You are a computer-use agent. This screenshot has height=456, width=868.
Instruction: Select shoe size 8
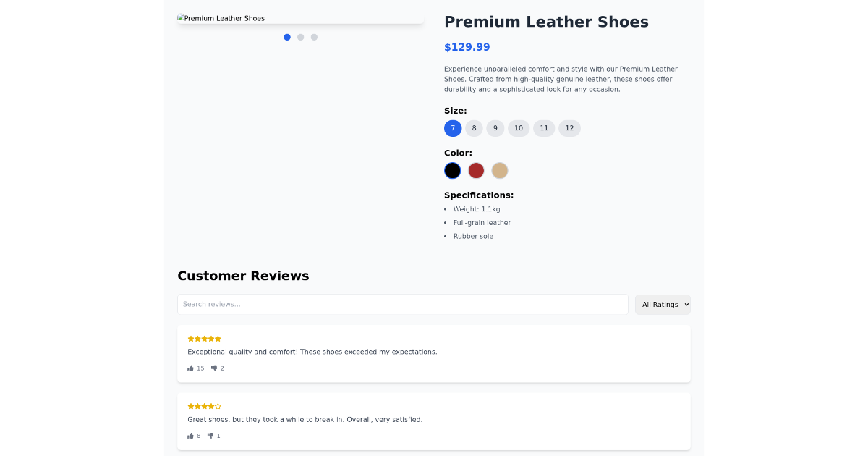point(474,128)
